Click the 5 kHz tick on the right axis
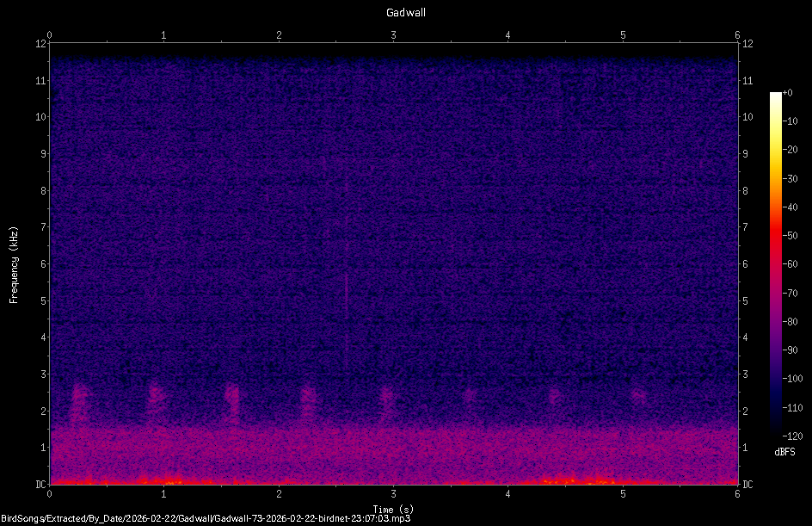This screenshot has height=526, width=812. (x=745, y=300)
